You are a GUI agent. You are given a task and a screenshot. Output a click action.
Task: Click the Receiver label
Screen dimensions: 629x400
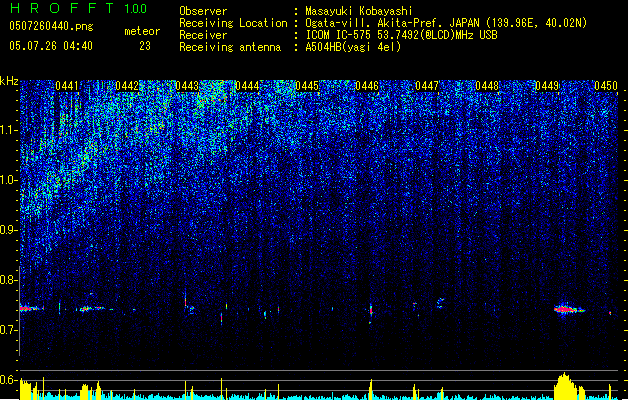[203, 35]
